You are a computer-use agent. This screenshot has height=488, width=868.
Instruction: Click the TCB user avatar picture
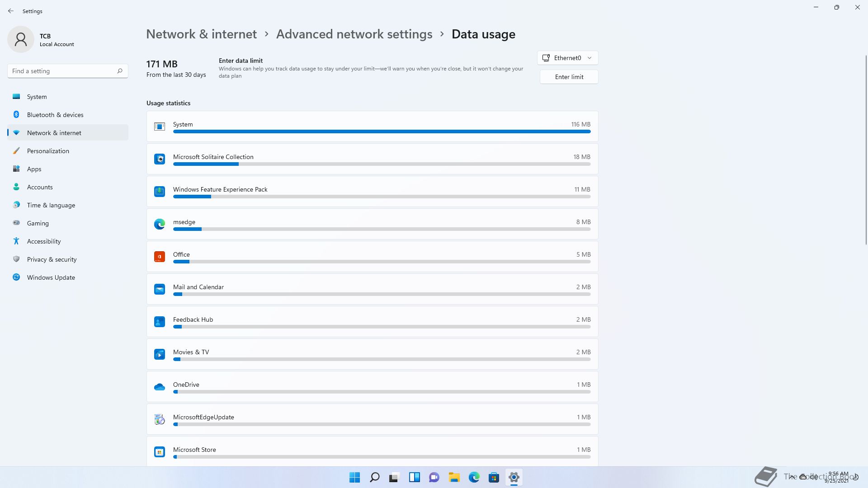point(21,39)
